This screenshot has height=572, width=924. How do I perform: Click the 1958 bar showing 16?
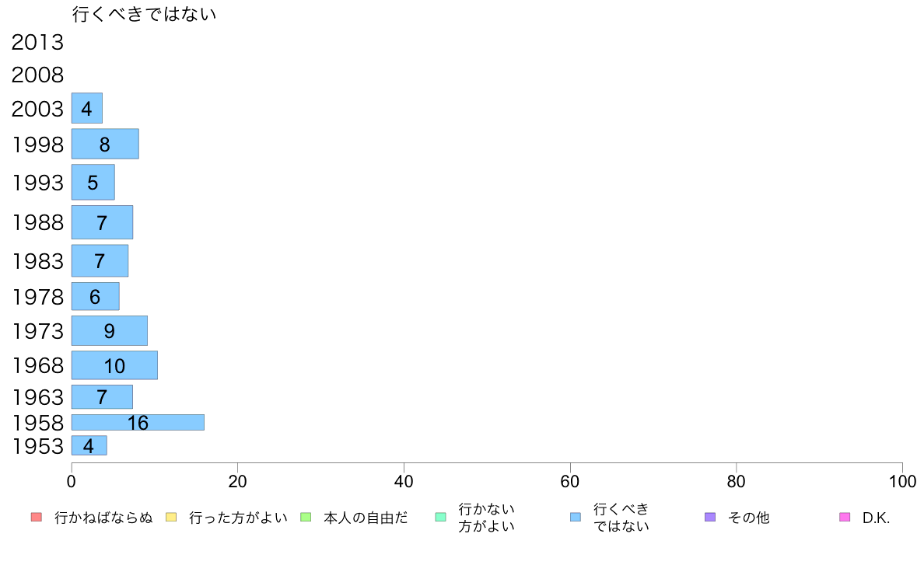tap(138, 422)
